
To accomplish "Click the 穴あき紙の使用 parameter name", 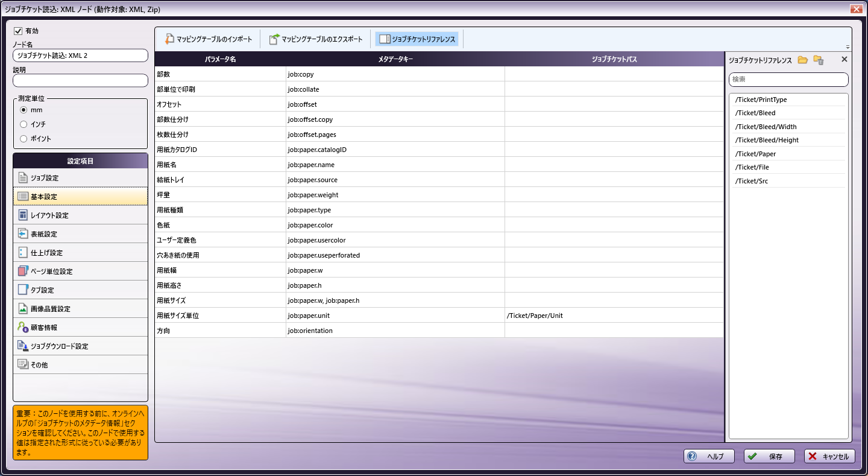I will pyautogui.click(x=178, y=255).
